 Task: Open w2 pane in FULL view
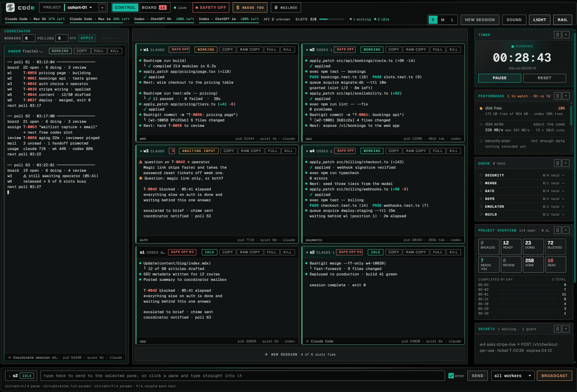click(x=438, y=50)
